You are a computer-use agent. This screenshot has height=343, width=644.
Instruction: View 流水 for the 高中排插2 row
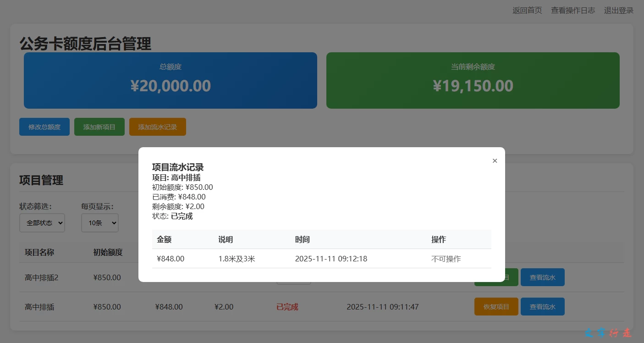pyautogui.click(x=542, y=277)
